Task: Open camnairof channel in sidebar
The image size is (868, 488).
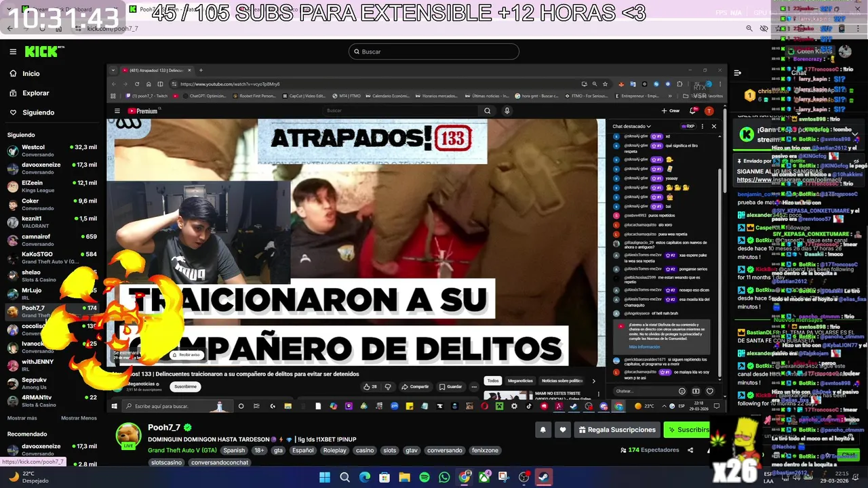Action: (x=52, y=240)
